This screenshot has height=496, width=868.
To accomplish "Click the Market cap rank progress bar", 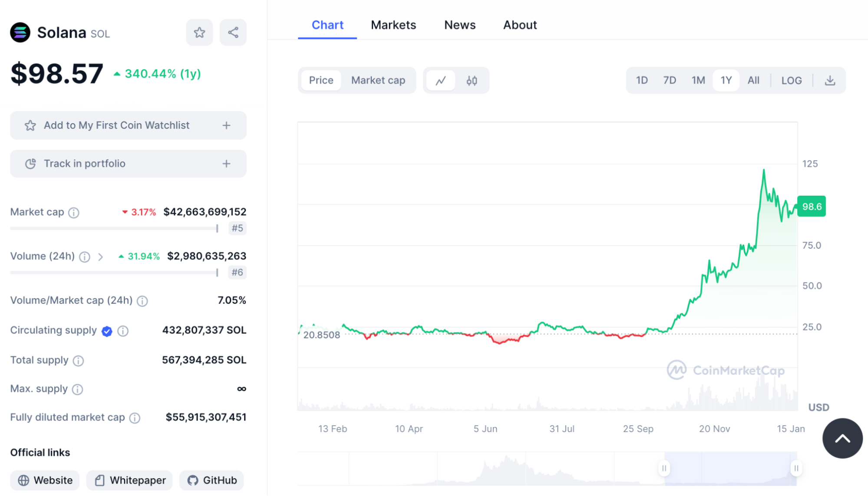I will click(114, 228).
